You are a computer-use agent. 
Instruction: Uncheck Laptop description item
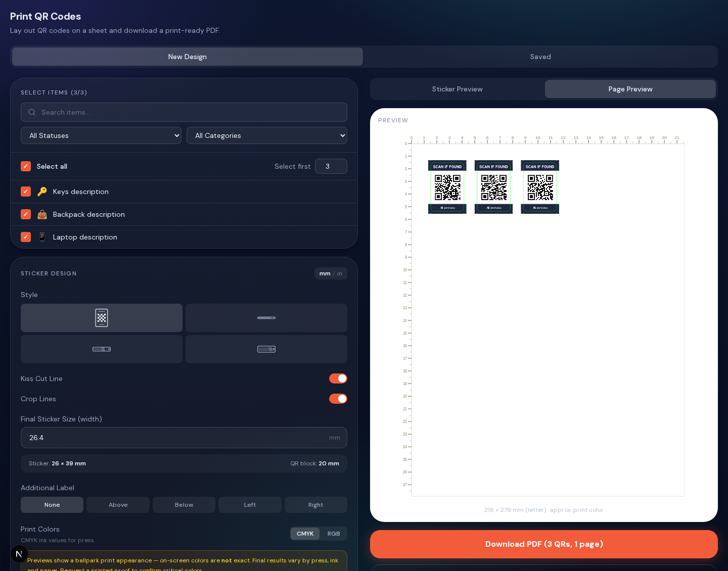[x=26, y=237]
